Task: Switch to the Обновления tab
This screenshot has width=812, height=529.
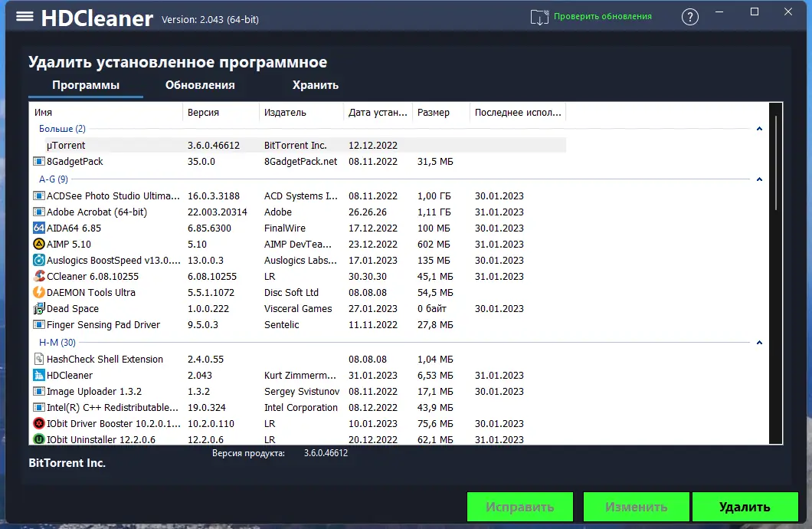Action: click(x=200, y=85)
